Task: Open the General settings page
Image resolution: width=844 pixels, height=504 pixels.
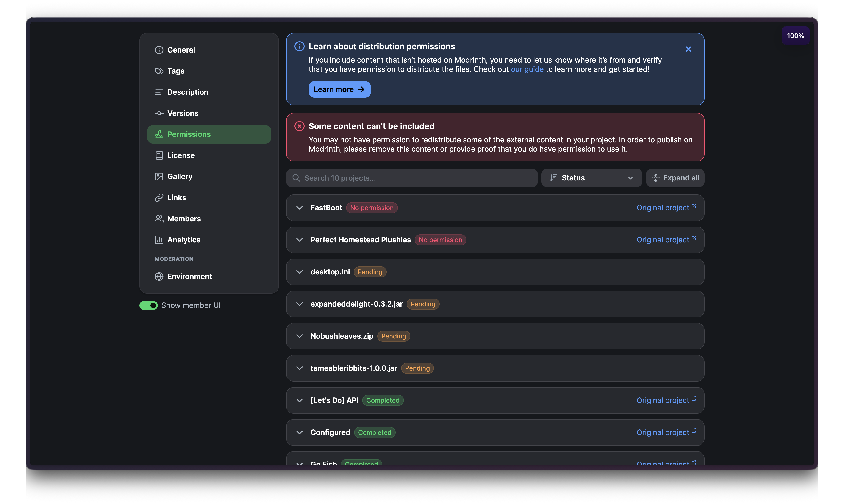Action: 209,50
